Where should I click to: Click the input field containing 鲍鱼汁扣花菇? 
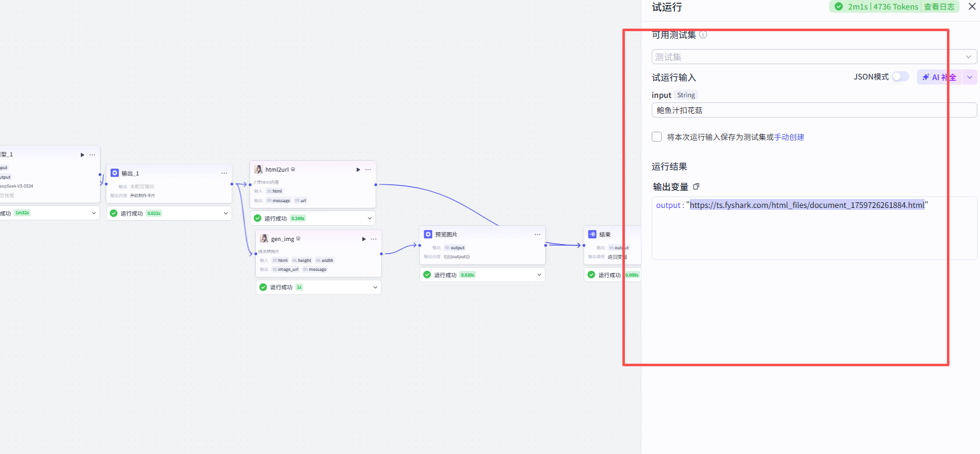(x=814, y=111)
